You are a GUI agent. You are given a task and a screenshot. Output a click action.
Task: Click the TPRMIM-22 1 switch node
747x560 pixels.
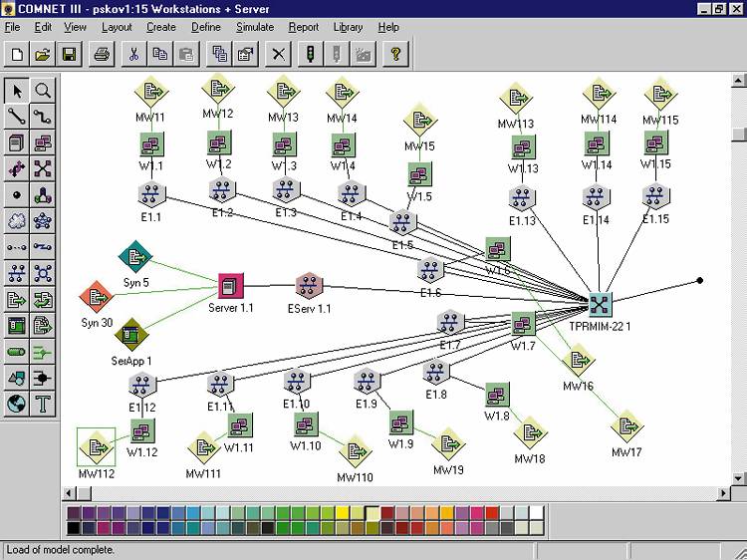[x=600, y=304]
